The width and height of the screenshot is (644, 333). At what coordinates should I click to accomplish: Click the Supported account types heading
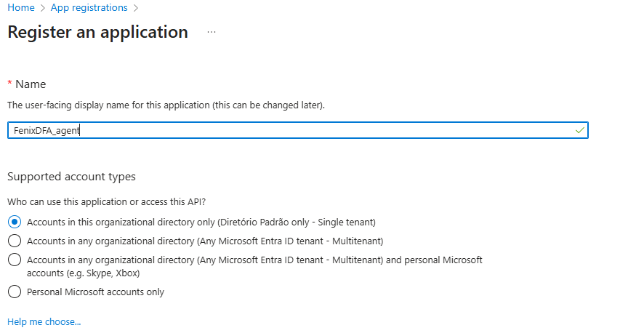click(71, 177)
